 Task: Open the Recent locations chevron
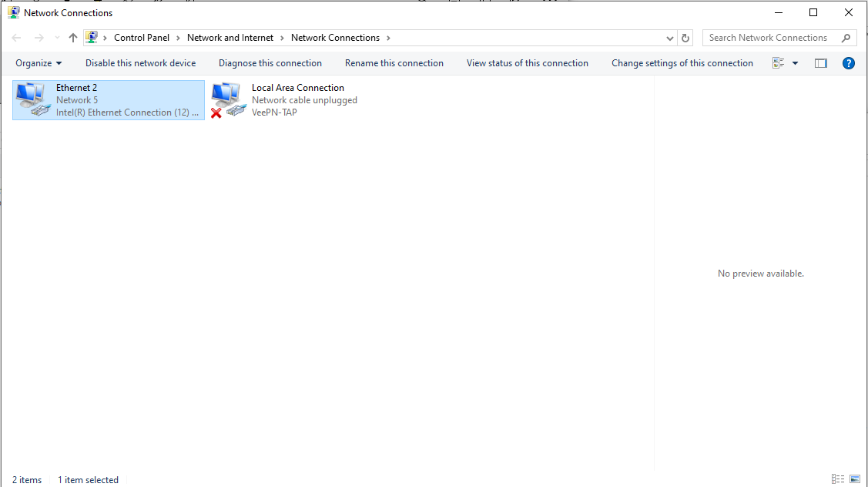(57, 38)
